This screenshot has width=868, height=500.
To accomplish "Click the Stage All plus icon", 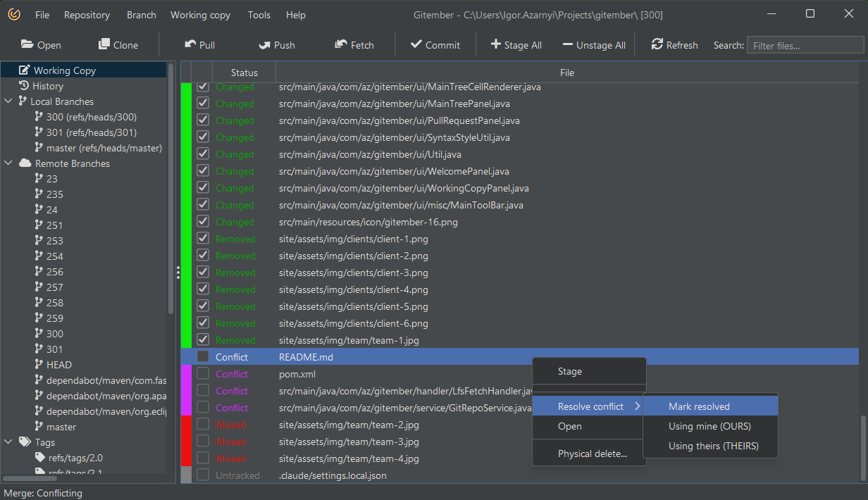I will click(x=496, y=44).
